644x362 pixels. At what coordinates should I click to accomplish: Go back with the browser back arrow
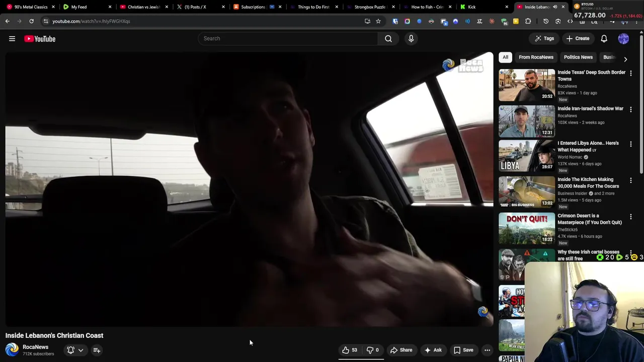pyautogui.click(x=7, y=21)
